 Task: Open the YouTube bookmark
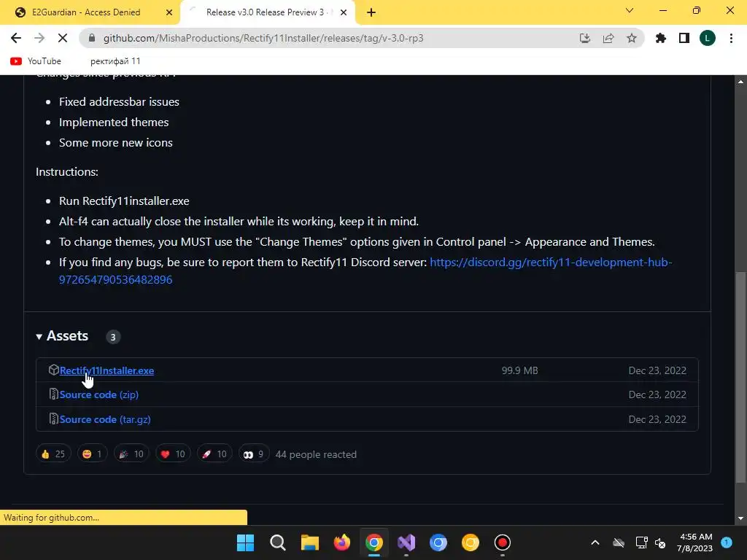point(36,61)
